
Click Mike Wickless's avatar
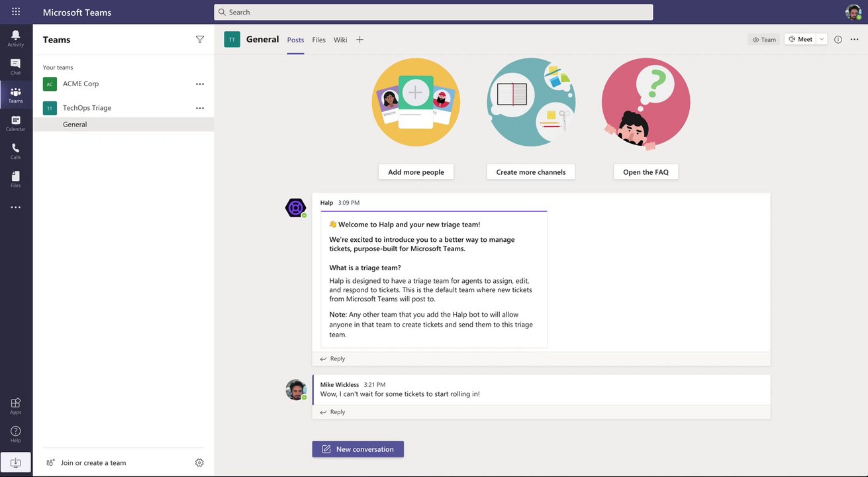point(295,390)
